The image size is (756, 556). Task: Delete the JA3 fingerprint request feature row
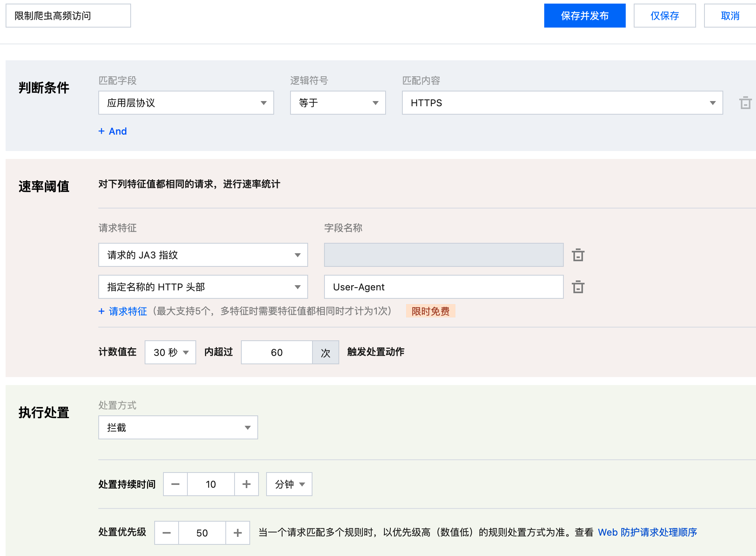coord(578,255)
